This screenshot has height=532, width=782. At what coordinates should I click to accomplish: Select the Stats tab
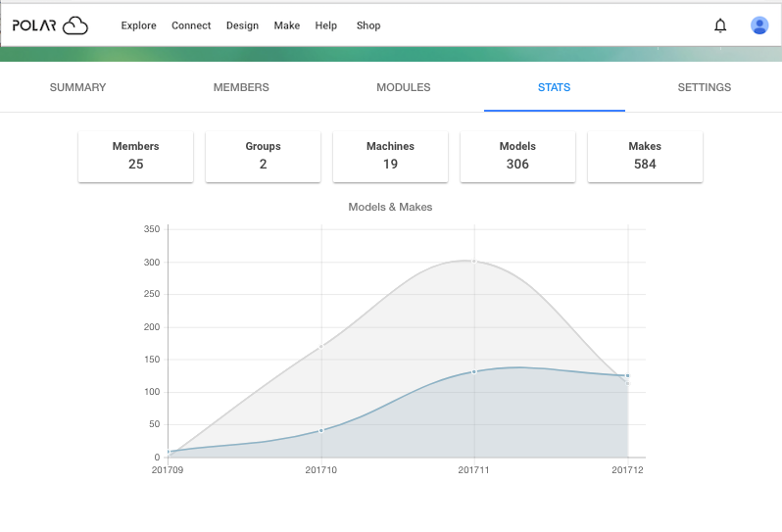[x=554, y=87]
